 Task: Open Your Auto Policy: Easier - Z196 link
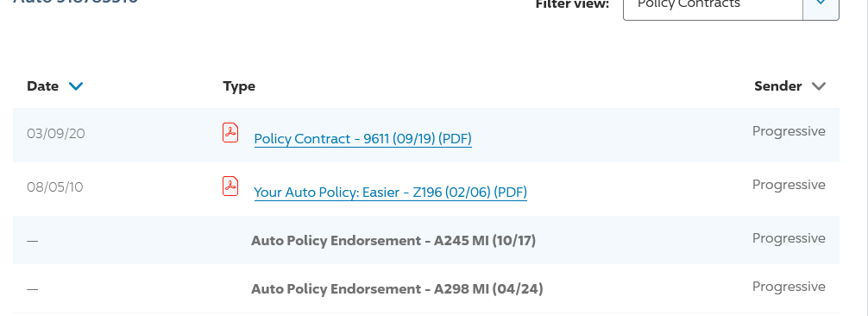(x=390, y=193)
